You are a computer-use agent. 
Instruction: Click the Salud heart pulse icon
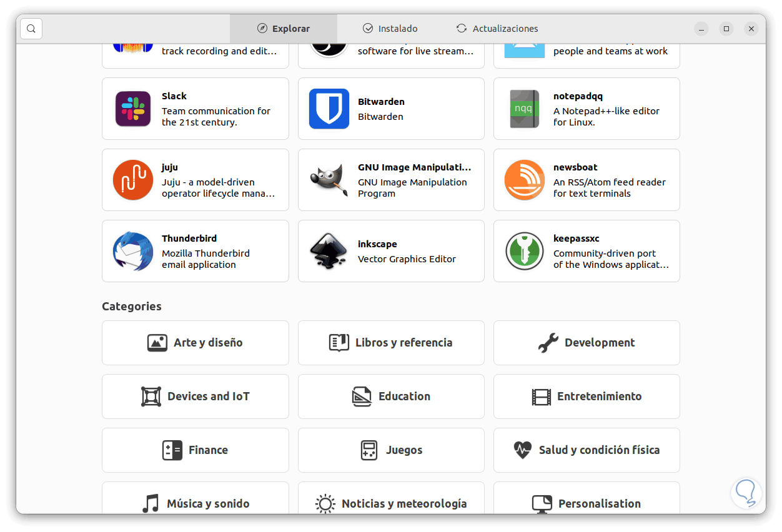(523, 450)
